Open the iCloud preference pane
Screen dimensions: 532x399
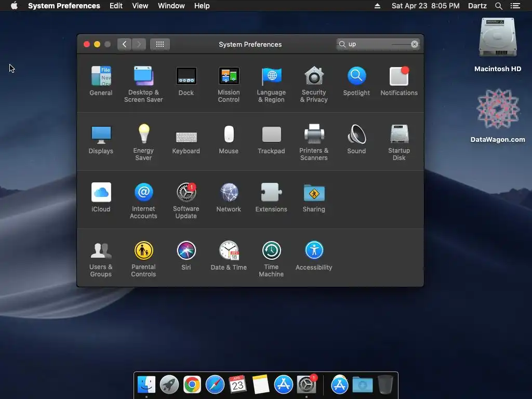pyautogui.click(x=101, y=197)
